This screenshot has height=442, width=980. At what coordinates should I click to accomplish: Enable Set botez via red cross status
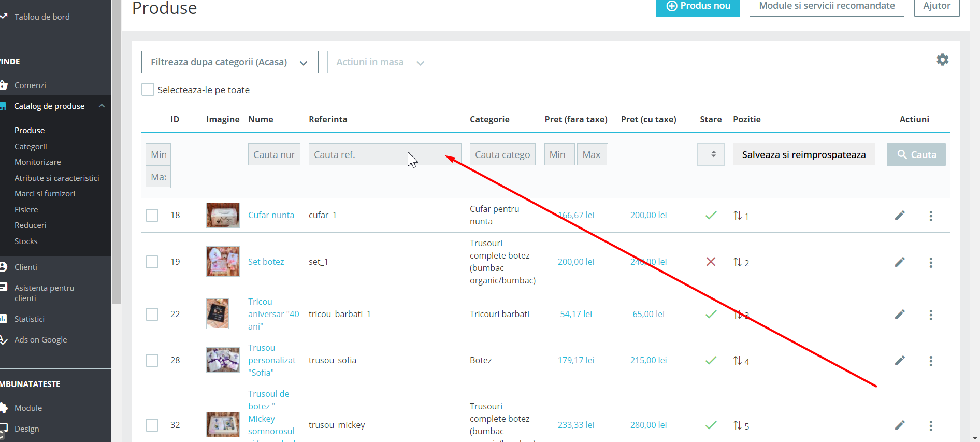(711, 262)
